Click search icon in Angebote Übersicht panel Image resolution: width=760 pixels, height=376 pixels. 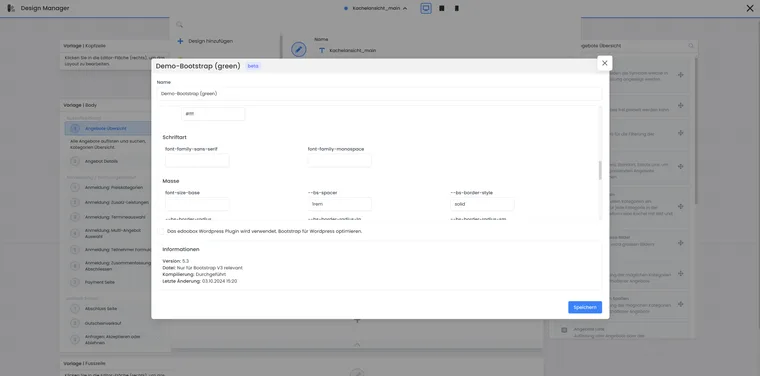691,46
